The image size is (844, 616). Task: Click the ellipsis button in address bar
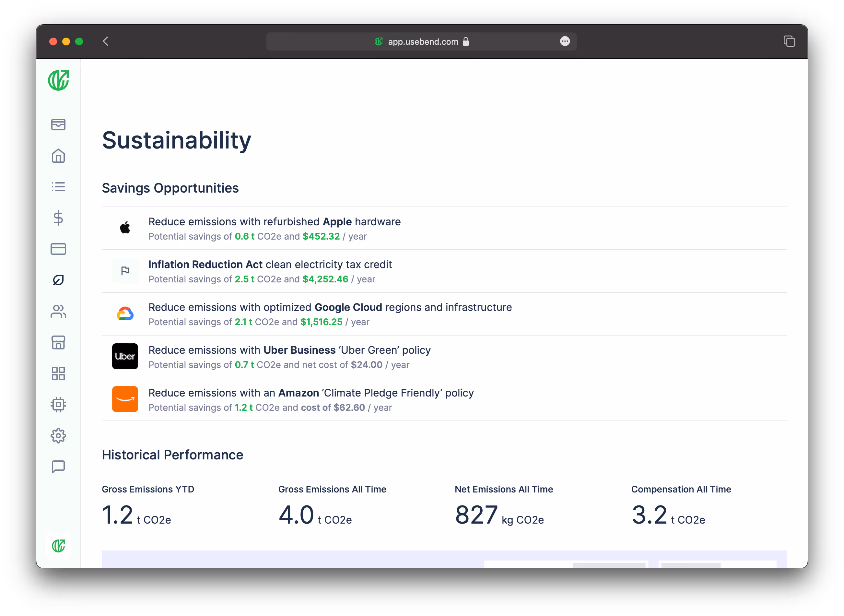point(565,41)
